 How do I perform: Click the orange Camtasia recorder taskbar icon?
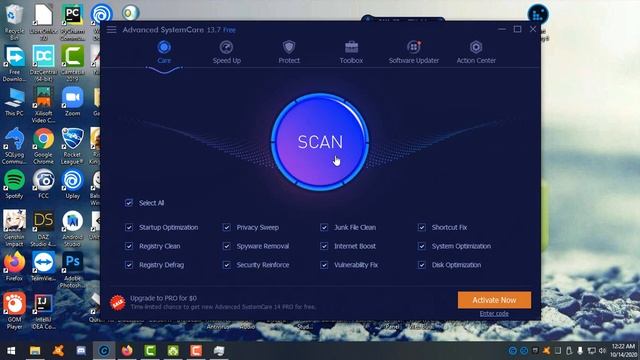pyautogui.click(x=196, y=351)
